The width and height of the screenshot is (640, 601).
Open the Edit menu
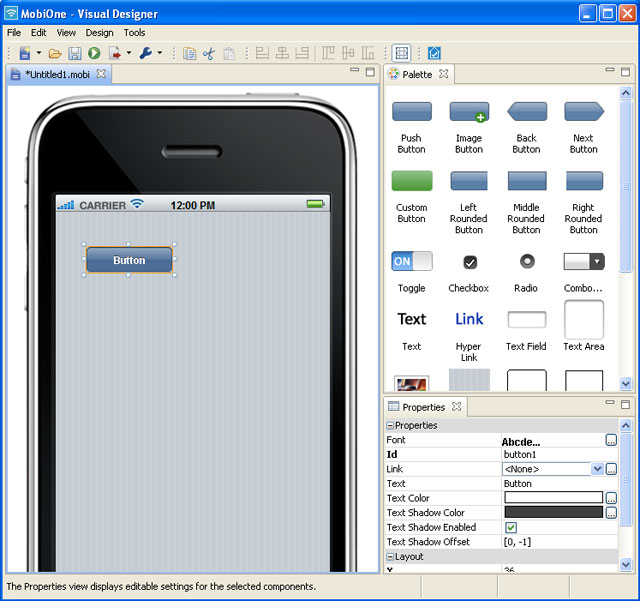(38, 33)
